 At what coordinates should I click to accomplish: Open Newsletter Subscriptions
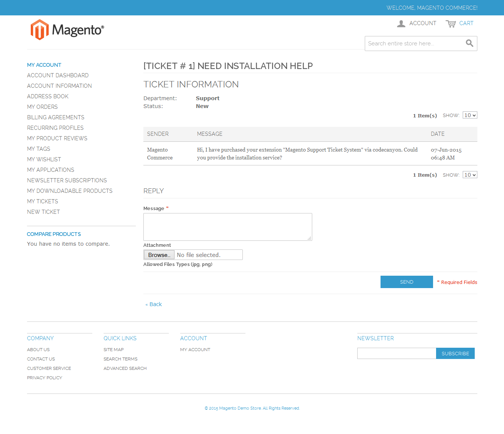(67, 180)
